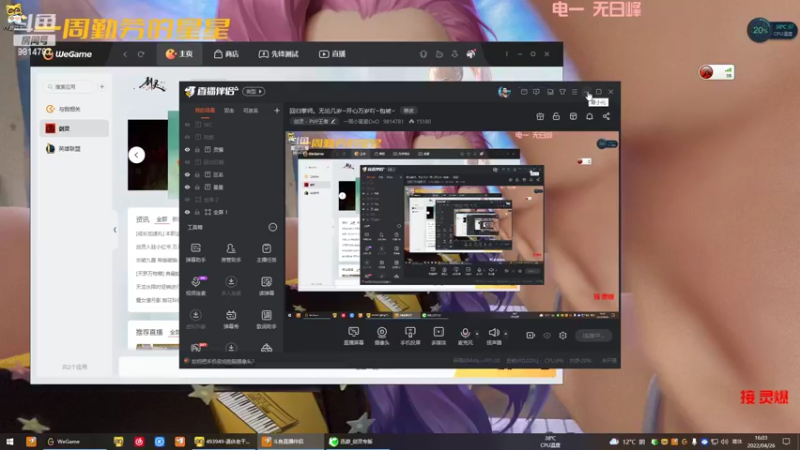Click the 读弹幕 tool icon
800x450 pixels.
coord(266,286)
